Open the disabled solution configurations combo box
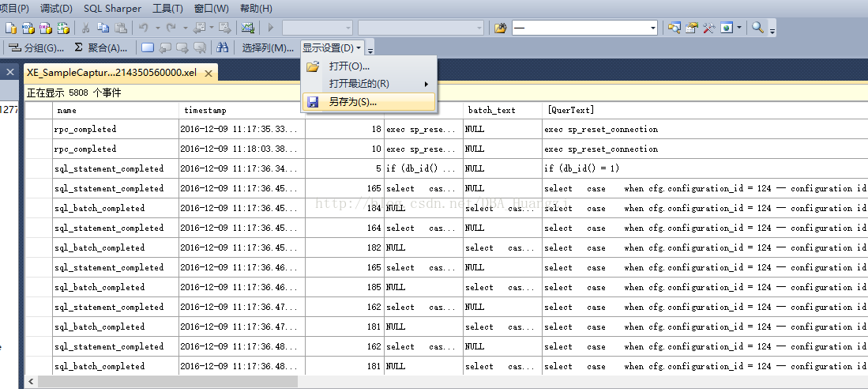Screen dimensions: 868x389 (318, 28)
